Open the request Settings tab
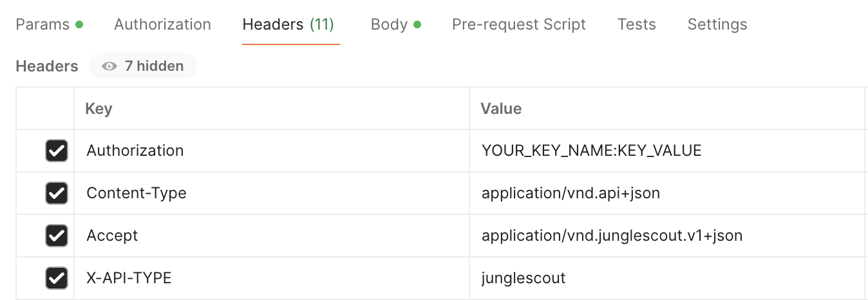This screenshot has height=300, width=868. click(x=717, y=24)
